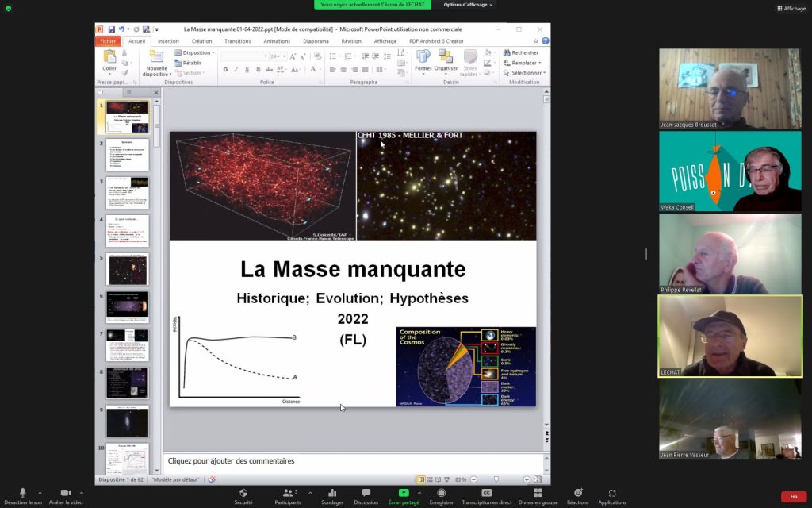The image size is (812, 508).
Task: Select slide 5 thumbnail
Action: coord(128,270)
